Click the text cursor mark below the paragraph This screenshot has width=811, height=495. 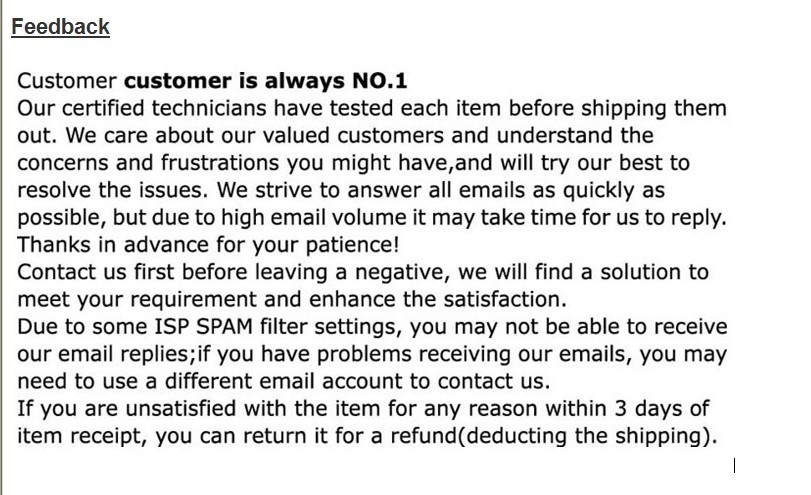(735, 464)
